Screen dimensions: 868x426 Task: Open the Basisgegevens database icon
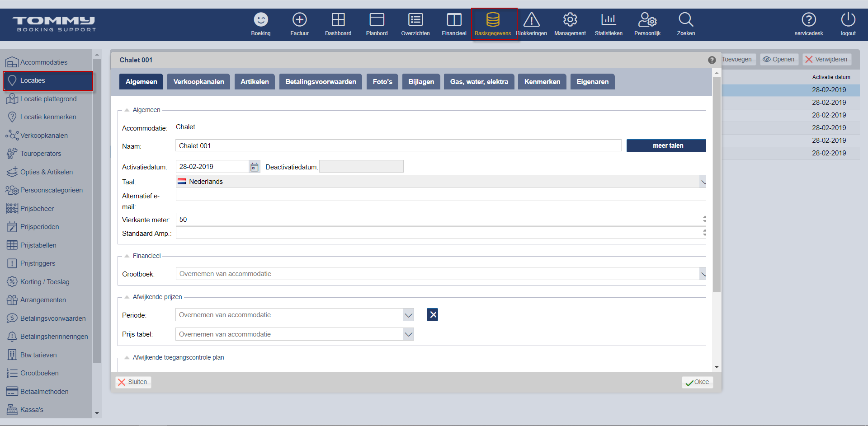click(x=493, y=20)
